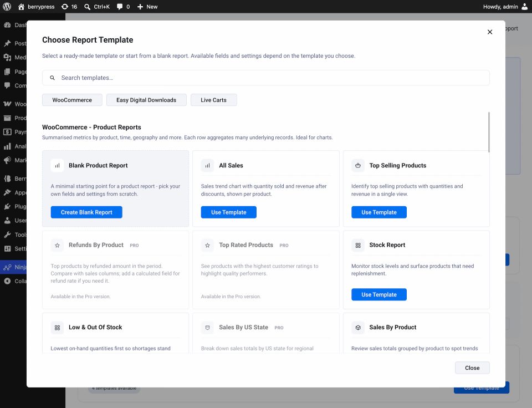
Task: Filter templates by WooCommerce
Action: coord(72,100)
